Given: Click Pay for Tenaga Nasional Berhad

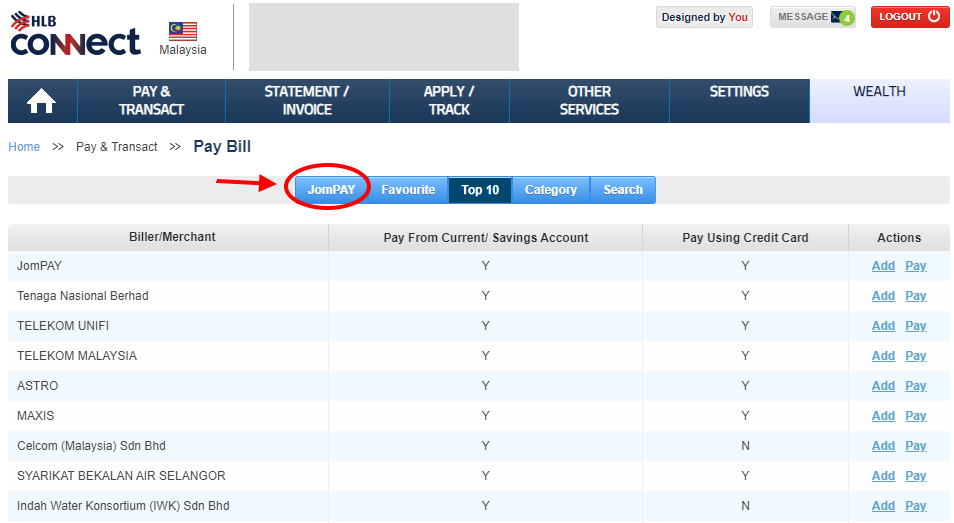Looking at the screenshot, I should pyautogui.click(x=916, y=296).
